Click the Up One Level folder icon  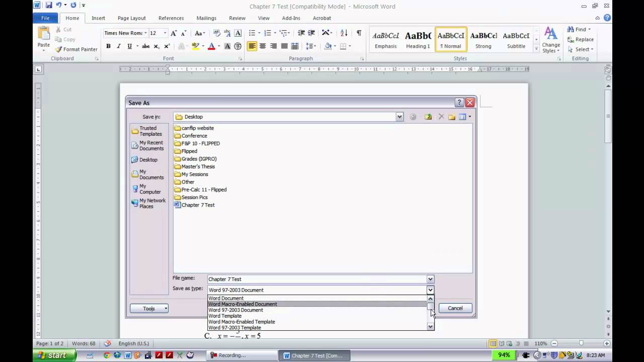pyautogui.click(x=428, y=117)
